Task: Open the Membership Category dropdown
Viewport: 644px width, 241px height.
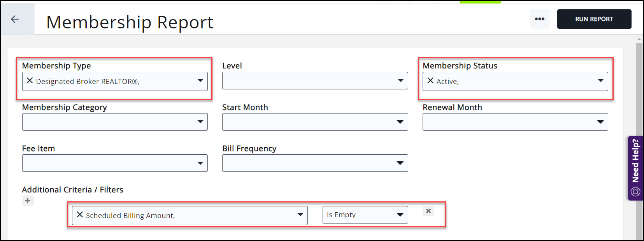Action: point(200,122)
